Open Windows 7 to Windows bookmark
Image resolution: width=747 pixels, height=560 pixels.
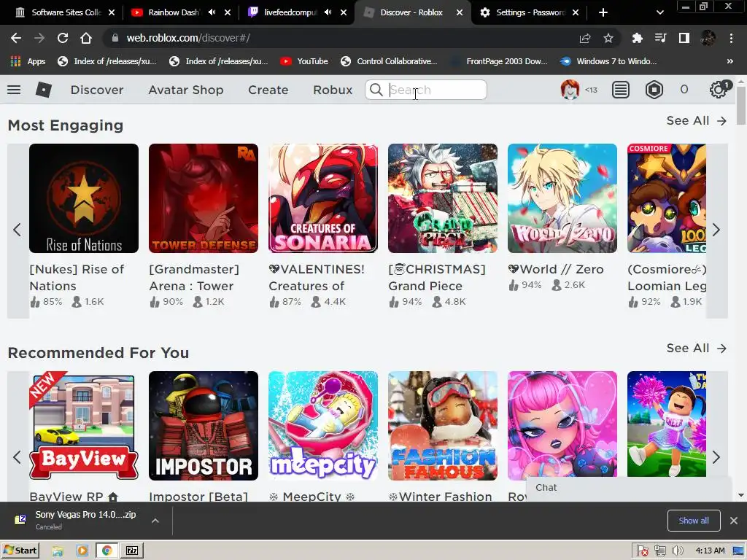(x=608, y=61)
